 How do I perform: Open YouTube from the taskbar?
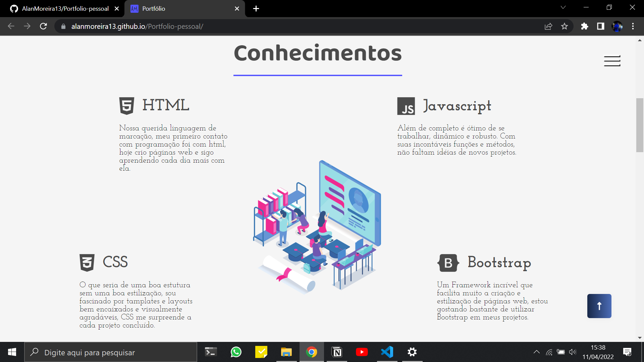(362, 352)
